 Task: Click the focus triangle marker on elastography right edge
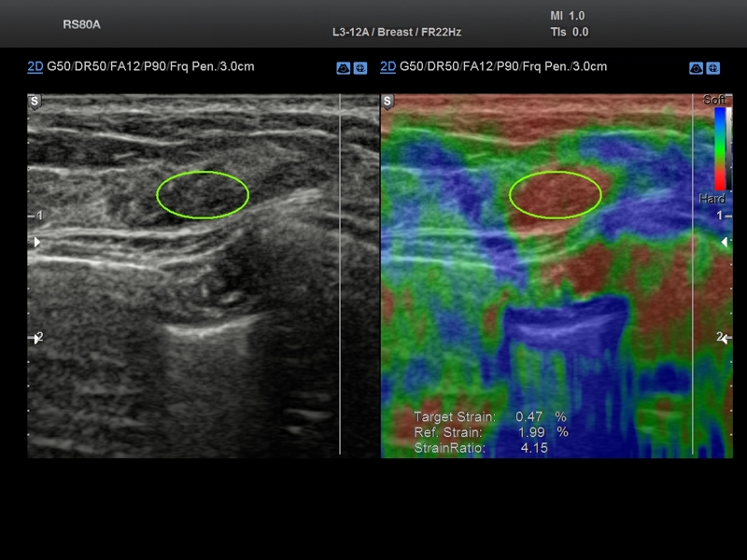725,242
